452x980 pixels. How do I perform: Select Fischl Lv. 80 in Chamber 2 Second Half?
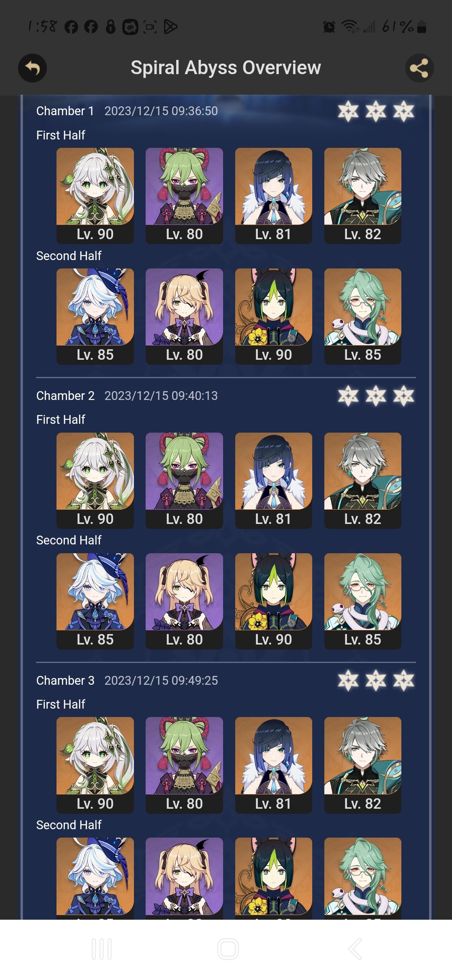click(x=184, y=601)
